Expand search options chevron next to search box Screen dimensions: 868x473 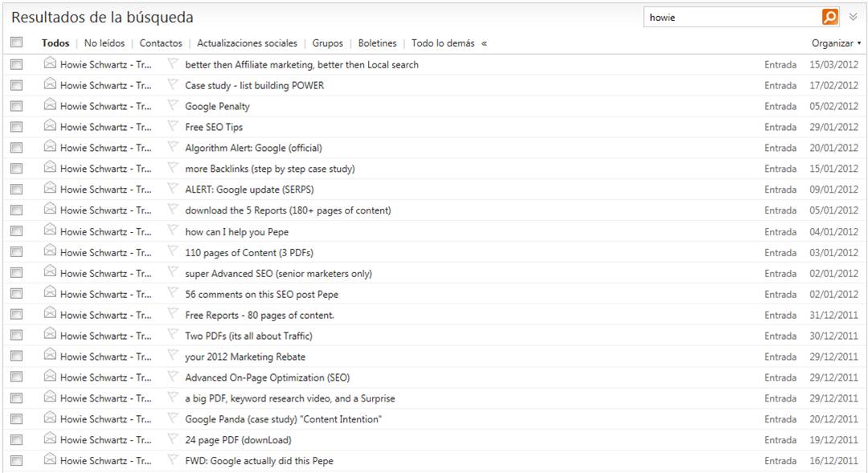[x=853, y=17]
